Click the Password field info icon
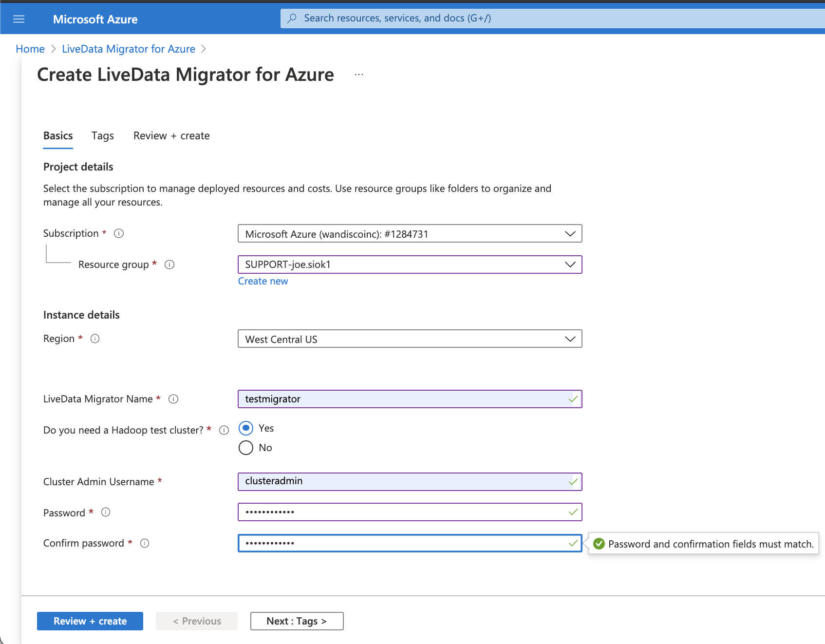 [106, 512]
